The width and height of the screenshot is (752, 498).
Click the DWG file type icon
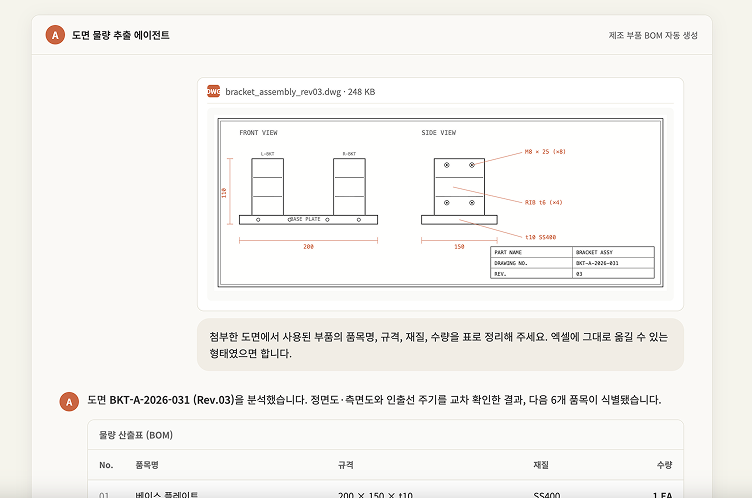pos(213,91)
